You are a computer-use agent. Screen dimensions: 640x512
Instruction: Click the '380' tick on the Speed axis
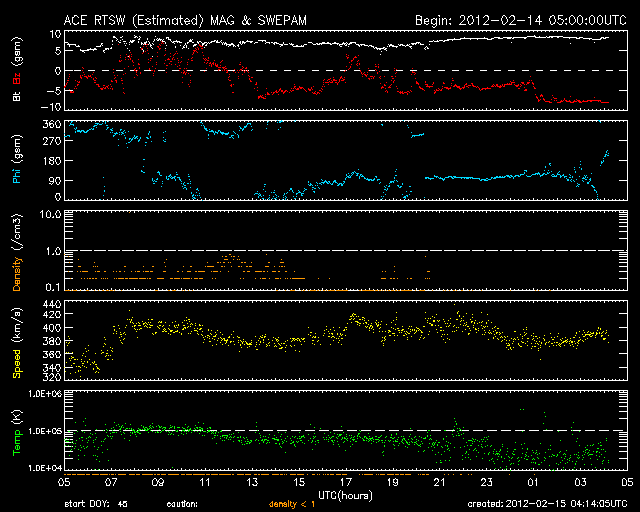(52, 341)
